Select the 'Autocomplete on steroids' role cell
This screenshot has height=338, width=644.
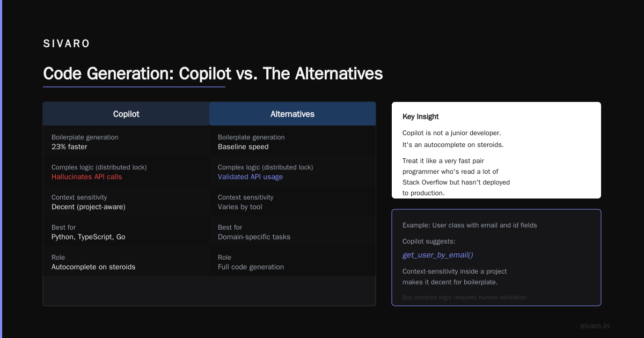[126, 262]
